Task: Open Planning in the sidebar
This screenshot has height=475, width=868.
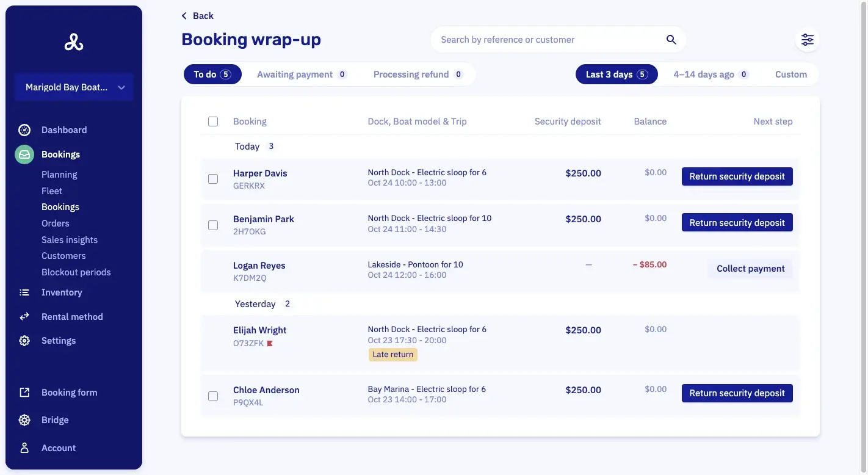Action: [59, 175]
